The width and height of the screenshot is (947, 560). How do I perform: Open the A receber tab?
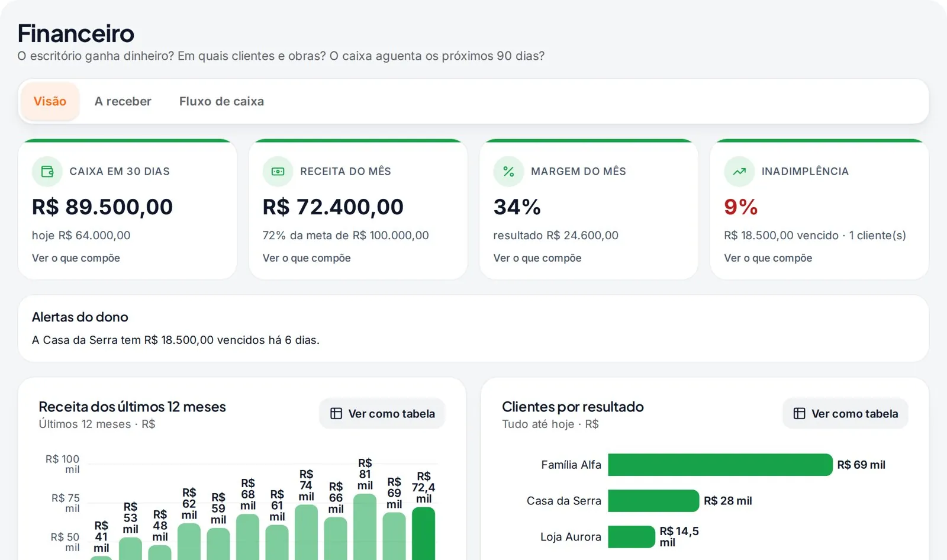click(123, 101)
